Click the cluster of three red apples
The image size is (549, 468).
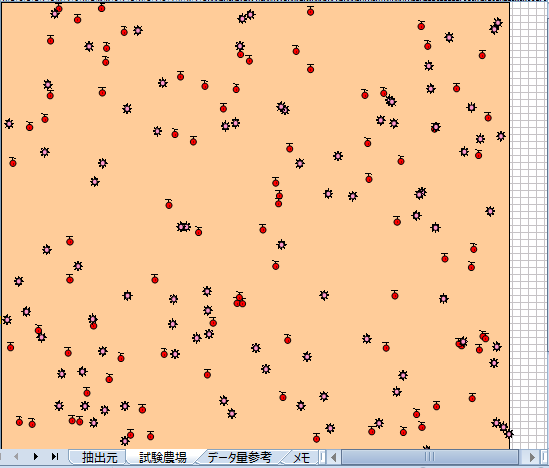coord(239,300)
